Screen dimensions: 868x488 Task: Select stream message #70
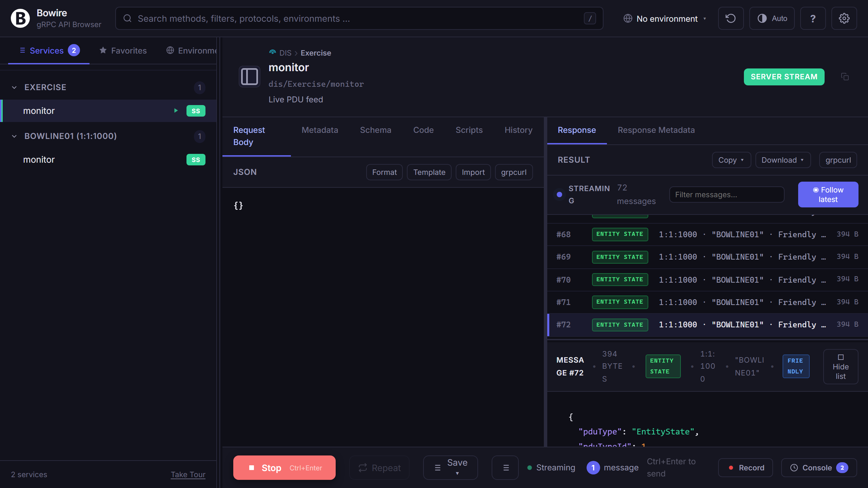click(707, 280)
